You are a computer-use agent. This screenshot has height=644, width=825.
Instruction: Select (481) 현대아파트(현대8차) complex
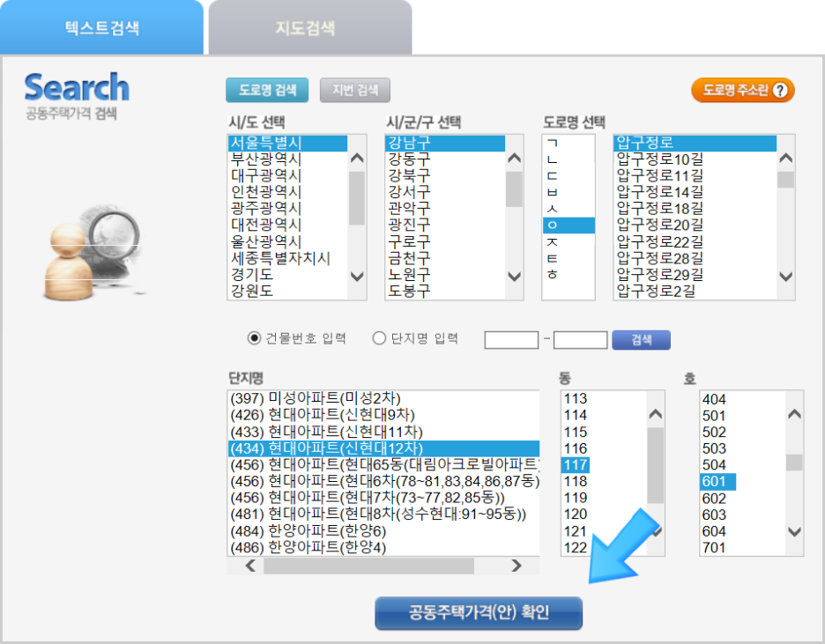click(x=384, y=514)
